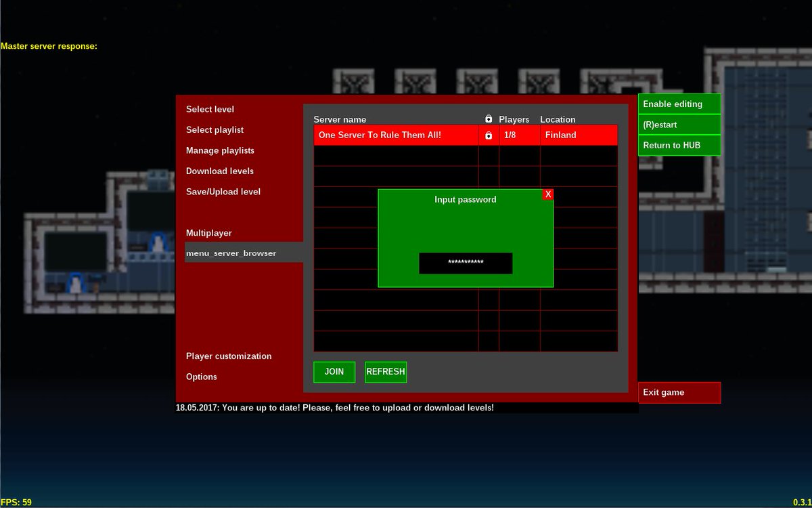Image resolution: width=812 pixels, height=508 pixels.
Task: Exit the game
Action: (x=679, y=393)
